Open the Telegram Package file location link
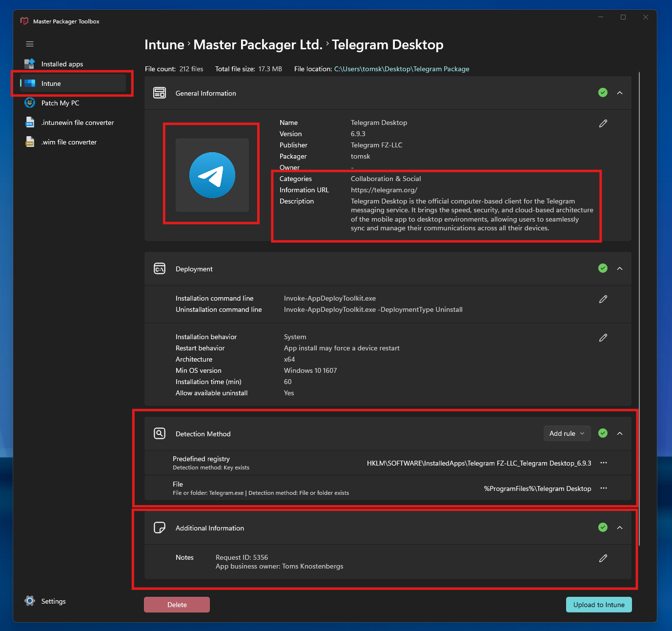The image size is (672, 631). [x=402, y=69]
